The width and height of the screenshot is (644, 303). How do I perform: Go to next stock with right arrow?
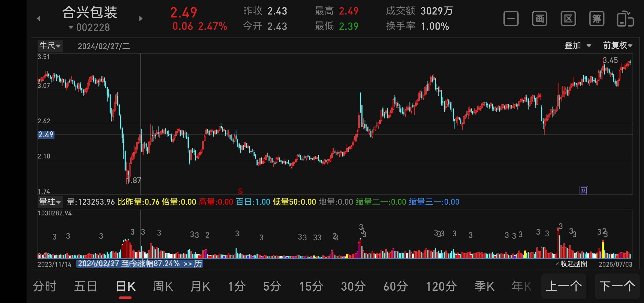141,19
